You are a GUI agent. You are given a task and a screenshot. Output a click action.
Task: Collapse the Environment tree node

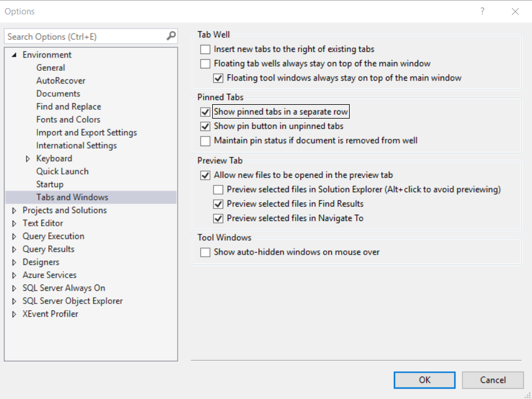[14, 55]
